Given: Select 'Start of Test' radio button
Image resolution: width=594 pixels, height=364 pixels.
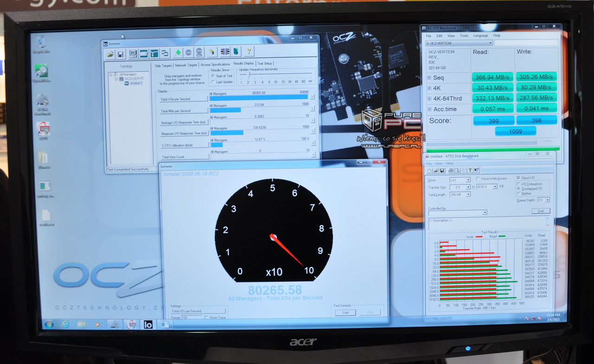Looking at the screenshot, I should pos(213,76).
